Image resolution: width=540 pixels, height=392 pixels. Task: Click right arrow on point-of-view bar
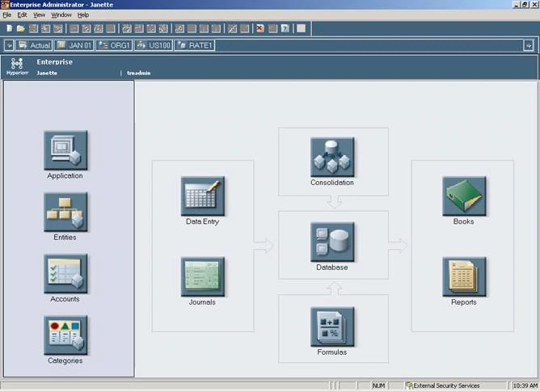pyautogui.click(x=529, y=45)
